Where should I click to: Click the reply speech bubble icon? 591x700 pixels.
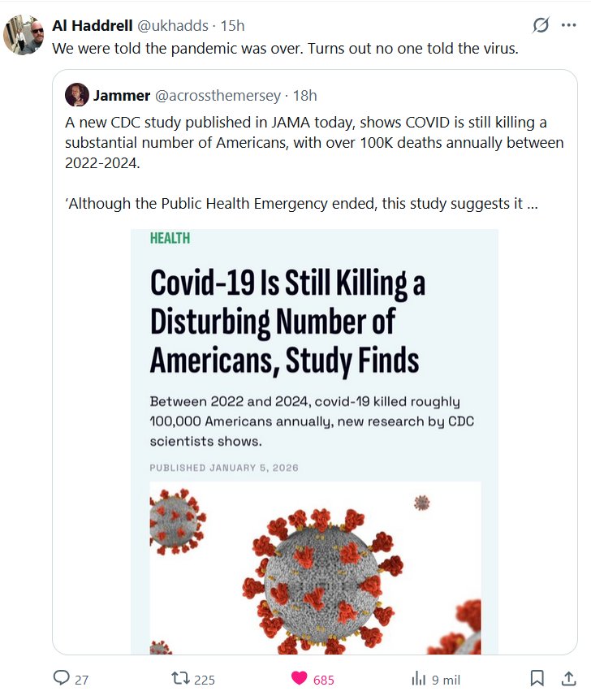click(x=62, y=679)
